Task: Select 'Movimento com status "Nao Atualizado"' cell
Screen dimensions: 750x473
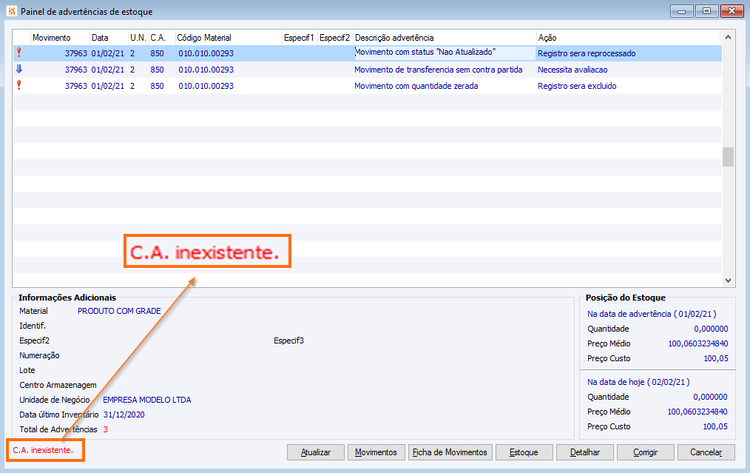Action: 444,53
